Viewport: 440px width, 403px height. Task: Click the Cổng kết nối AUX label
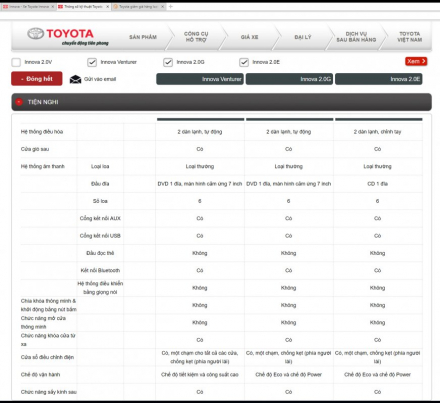click(100, 218)
